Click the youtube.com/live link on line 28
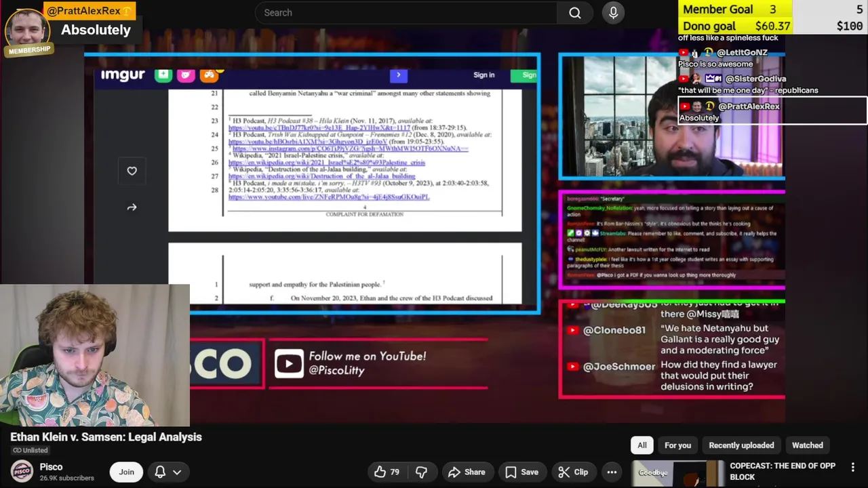The image size is (868, 488). [329, 197]
